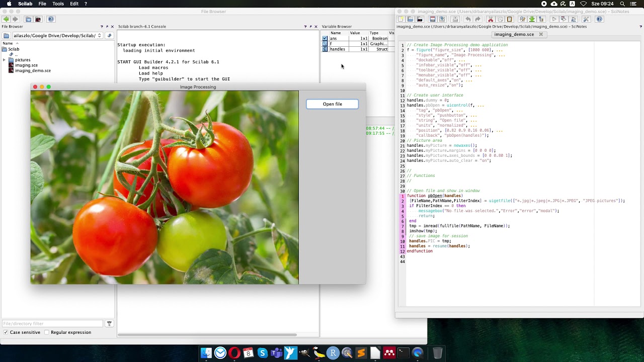Select the imaging_demo.sce editor tab

[514, 34]
